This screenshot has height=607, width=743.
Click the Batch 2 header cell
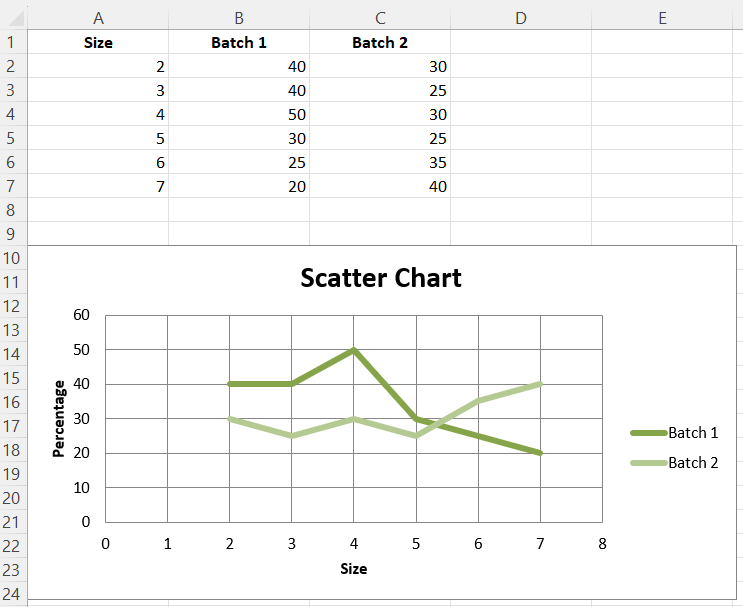point(380,43)
